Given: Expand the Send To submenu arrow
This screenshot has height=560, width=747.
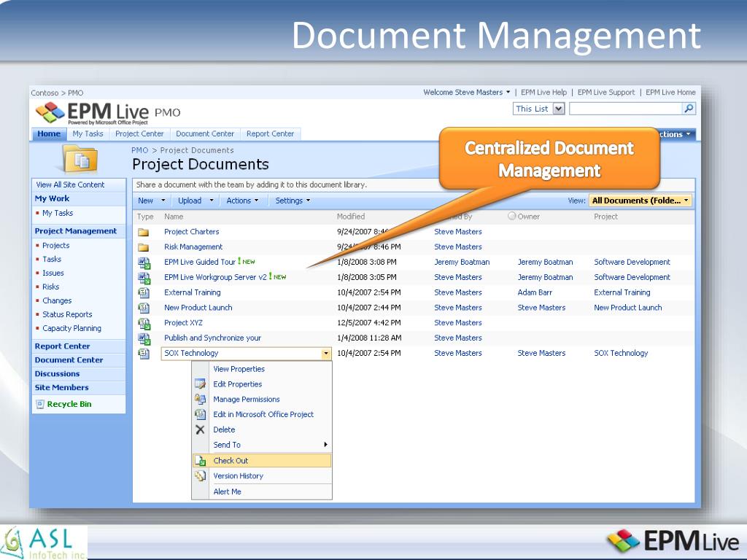Looking at the screenshot, I should pyautogui.click(x=325, y=444).
